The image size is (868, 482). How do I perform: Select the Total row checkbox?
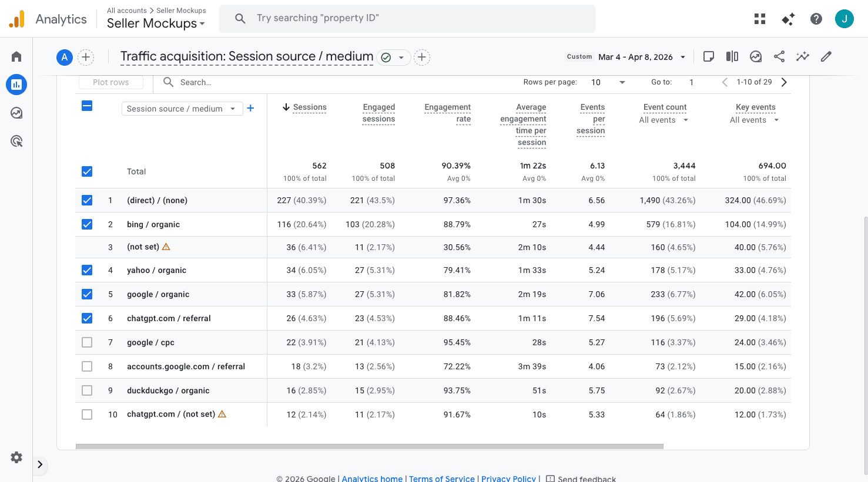[87, 171]
